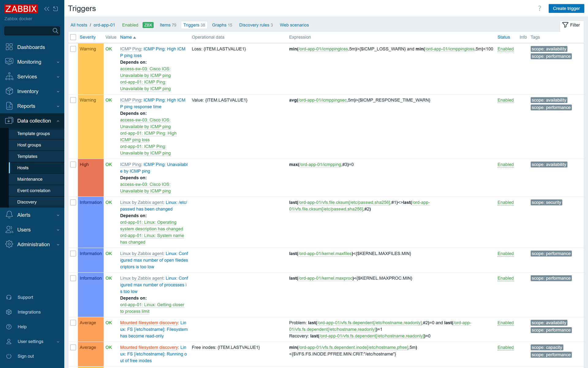Follow the All hosts breadcrumb link
This screenshot has height=368, width=588.
click(x=79, y=25)
